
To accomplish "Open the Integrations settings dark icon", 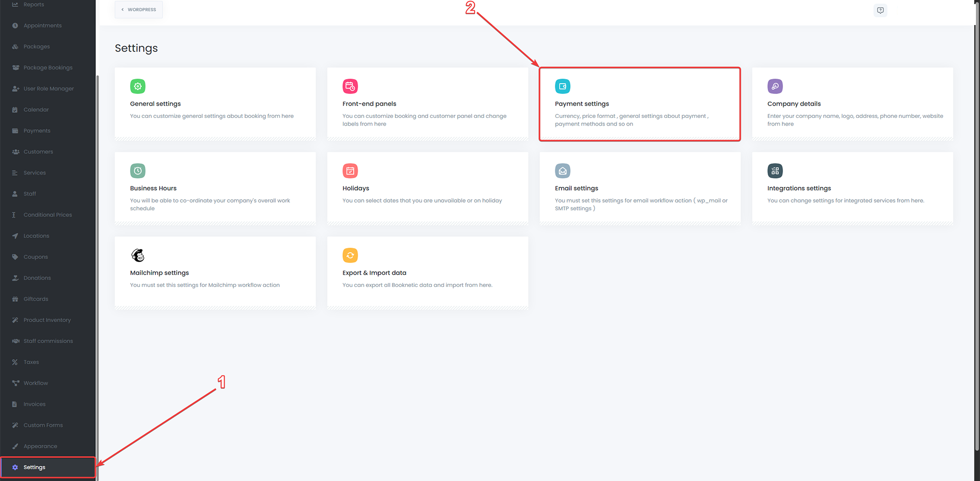I will [x=775, y=171].
